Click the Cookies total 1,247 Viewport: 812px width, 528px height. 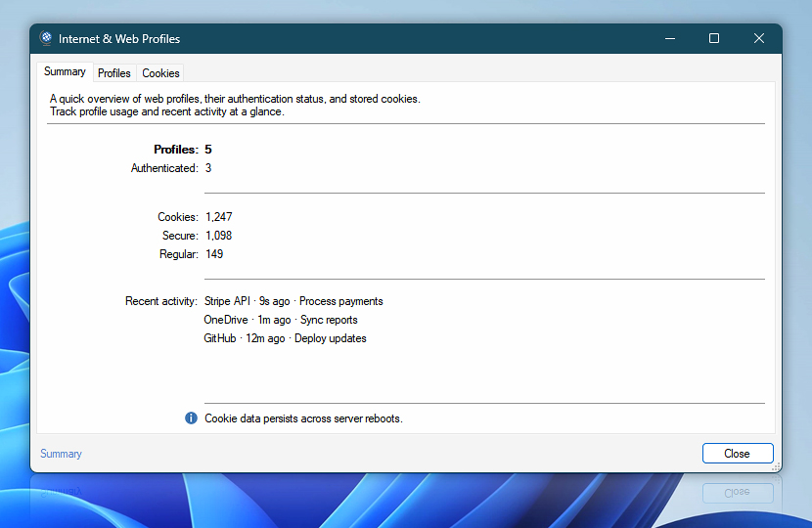coord(218,217)
